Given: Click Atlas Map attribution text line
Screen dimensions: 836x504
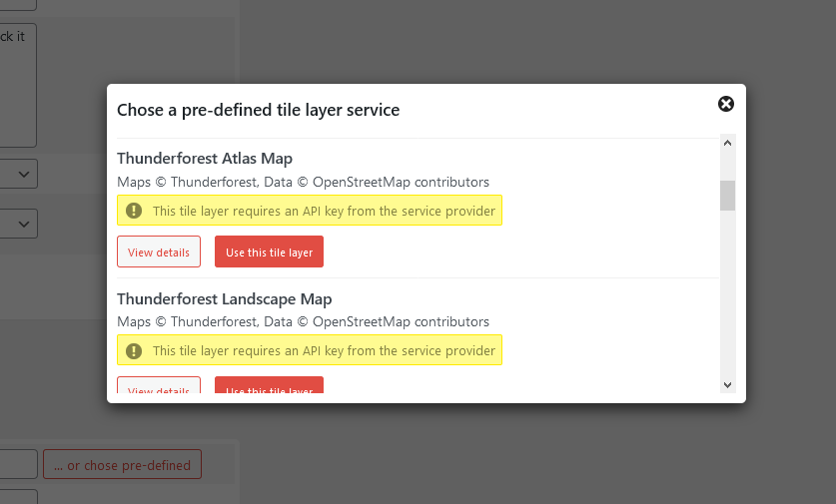Looking at the screenshot, I should (x=303, y=183).
